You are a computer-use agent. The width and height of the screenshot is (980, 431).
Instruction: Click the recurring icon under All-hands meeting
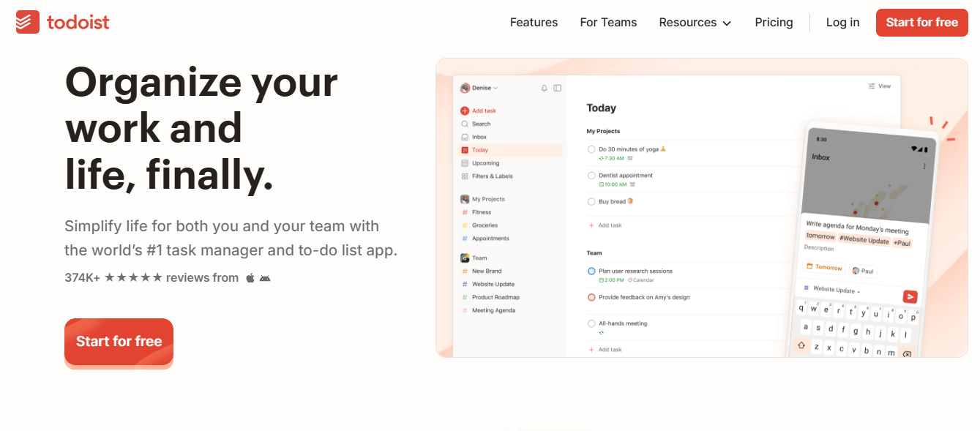602,332
